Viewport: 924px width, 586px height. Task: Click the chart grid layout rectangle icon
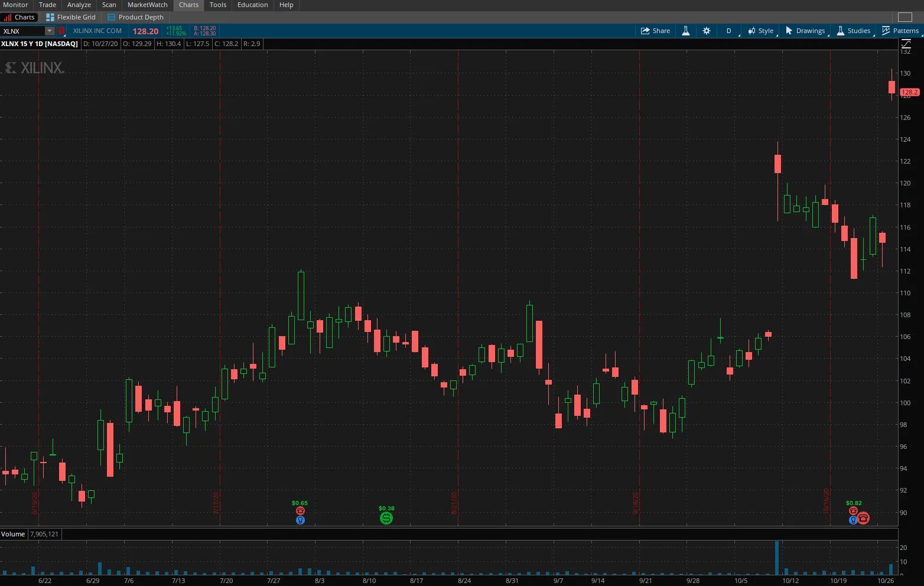905,17
